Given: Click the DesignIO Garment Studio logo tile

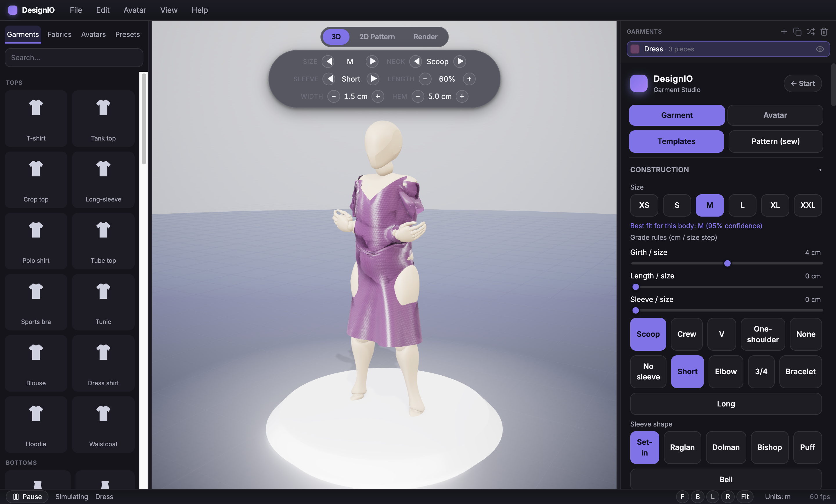Looking at the screenshot, I should (639, 83).
